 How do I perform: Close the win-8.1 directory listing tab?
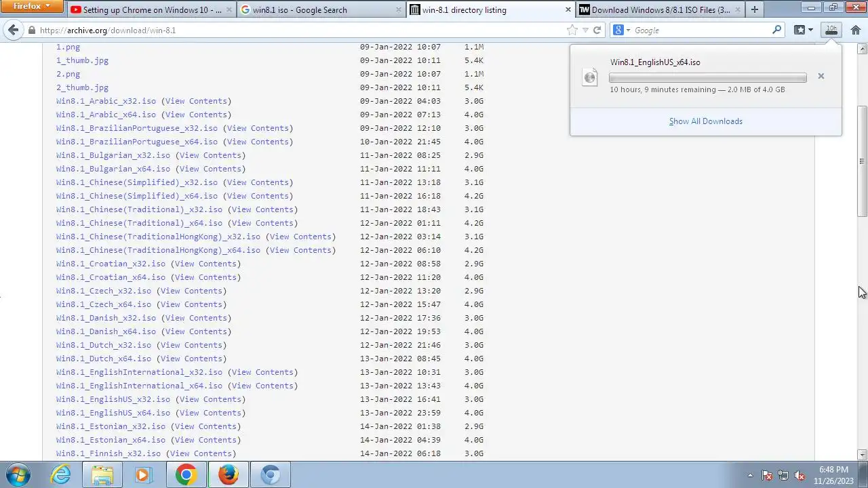[x=568, y=9]
